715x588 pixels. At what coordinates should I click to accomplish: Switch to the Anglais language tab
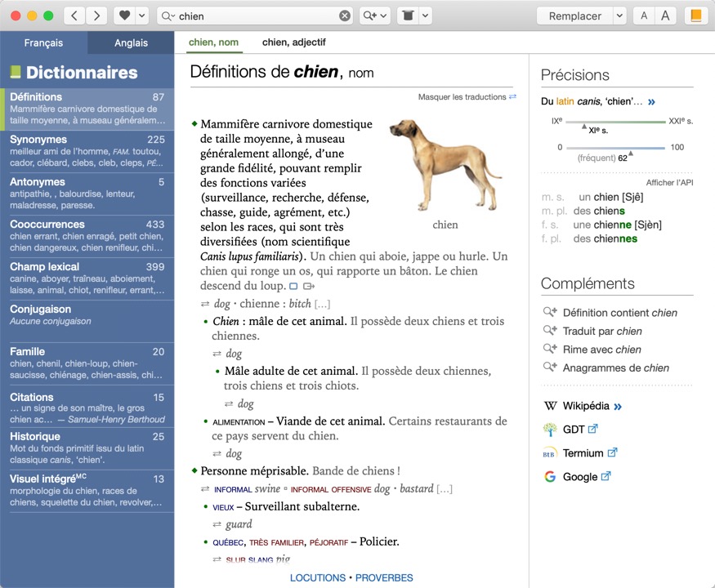point(131,42)
